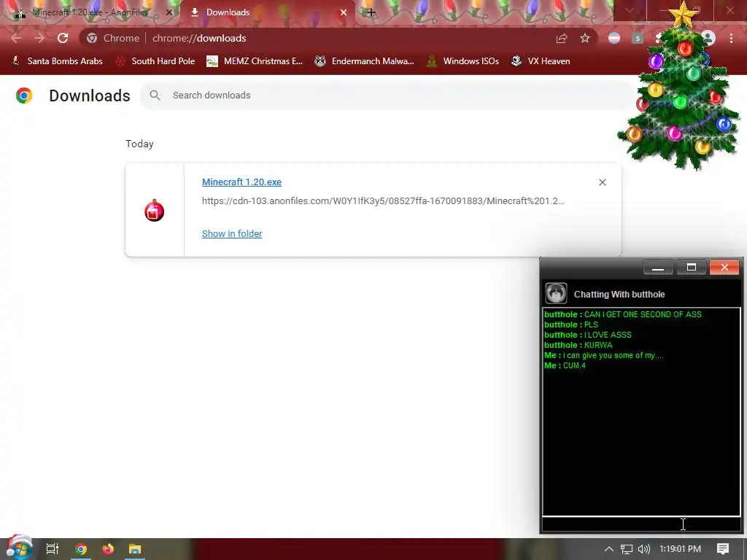
Task: Click the avatar in the chat window header
Action: 556,293
